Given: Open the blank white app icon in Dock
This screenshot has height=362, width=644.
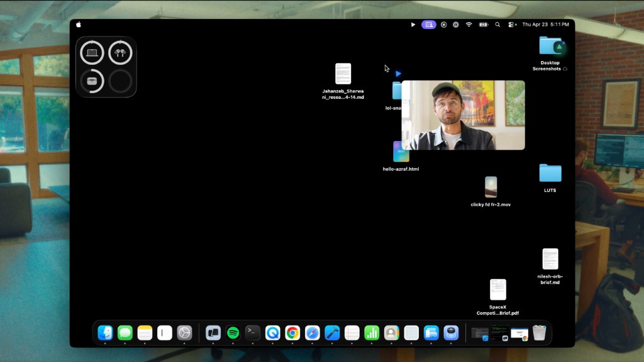Looking at the screenshot, I should pos(411,333).
